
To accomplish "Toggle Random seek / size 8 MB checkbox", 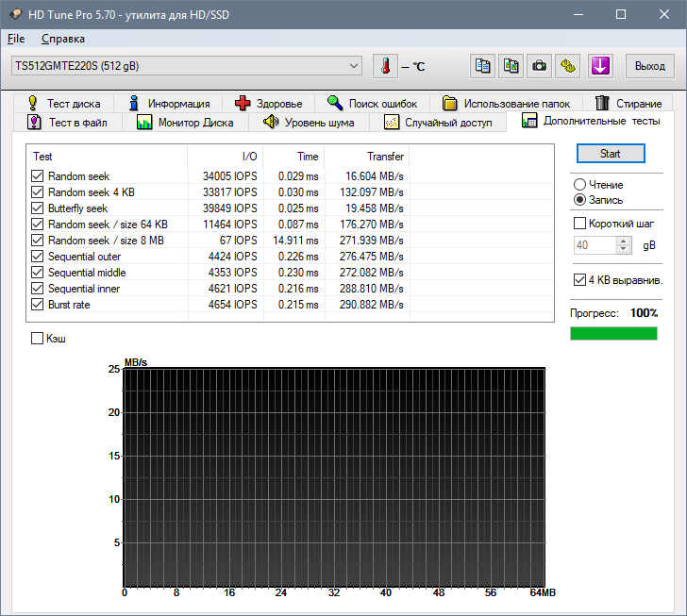I will [x=37, y=241].
